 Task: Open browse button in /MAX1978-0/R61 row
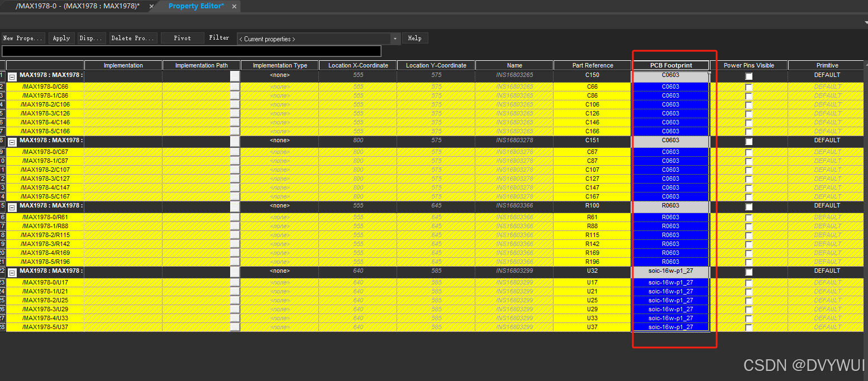click(235, 217)
